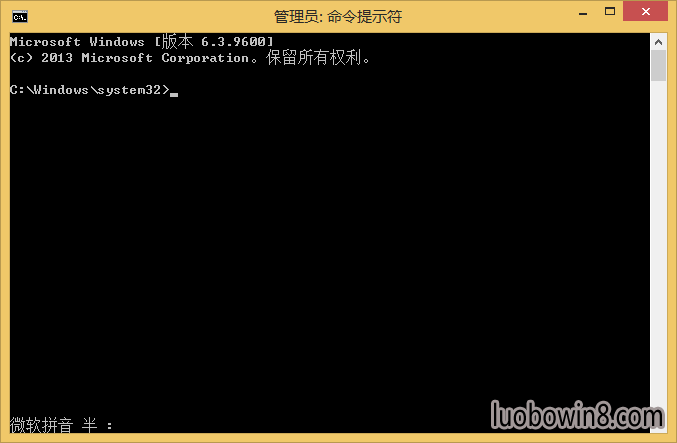Click the title text 管理员: 命令提示符
Screen dimensions: 677x443
[338, 17]
